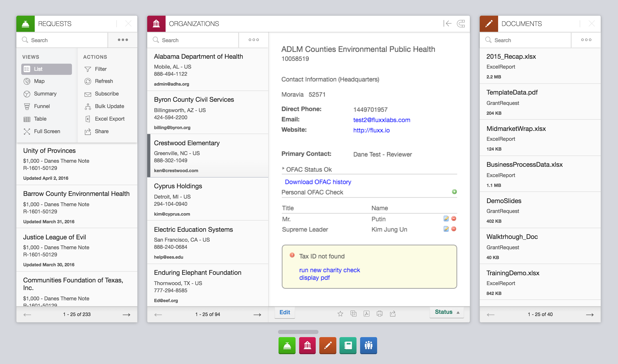Viewport: 618px width, 364px height.
Task: Add a Personal OFAC Check with green plus
Action: (454, 192)
